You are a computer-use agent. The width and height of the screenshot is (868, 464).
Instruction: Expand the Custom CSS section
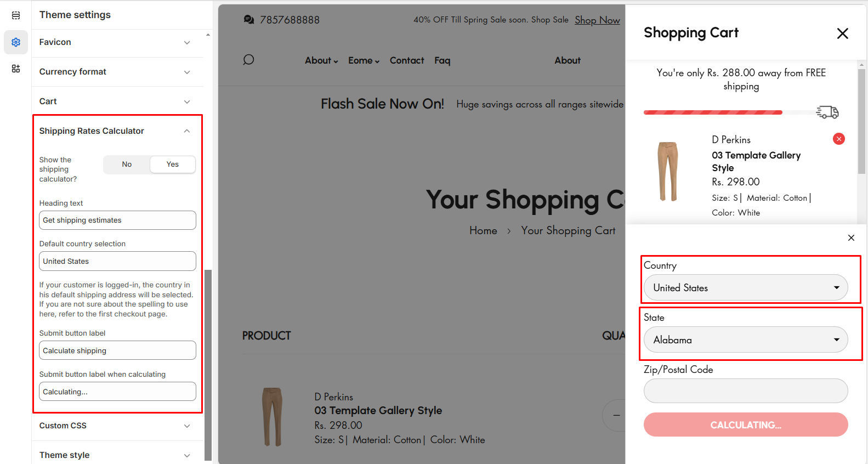click(117, 426)
